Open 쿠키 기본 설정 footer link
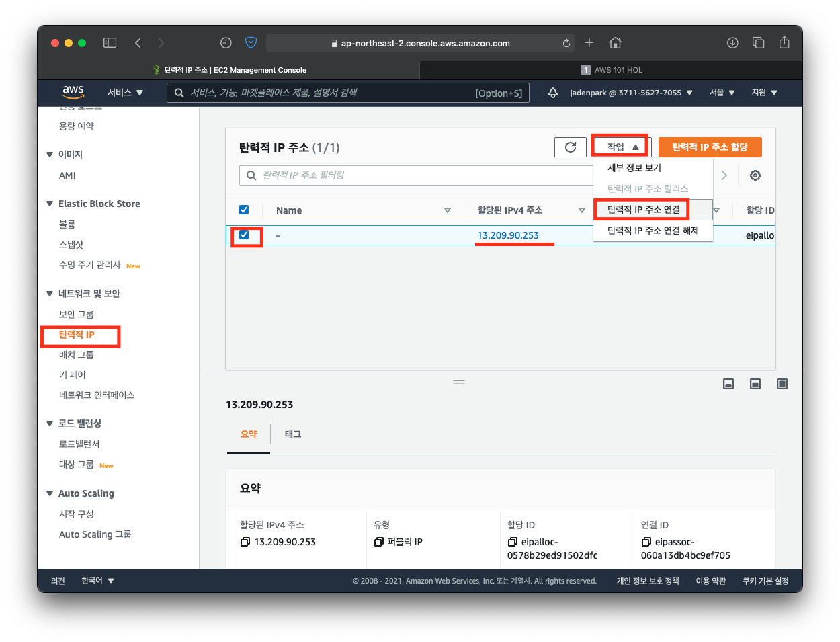The width and height of the screenshot is (840, 642). pos(765,581)
